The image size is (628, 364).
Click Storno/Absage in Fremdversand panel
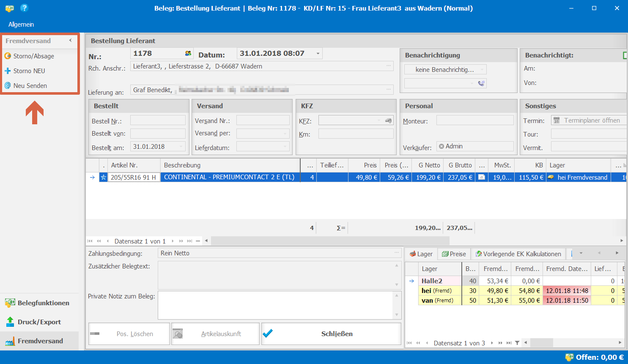tap(34, 56)
